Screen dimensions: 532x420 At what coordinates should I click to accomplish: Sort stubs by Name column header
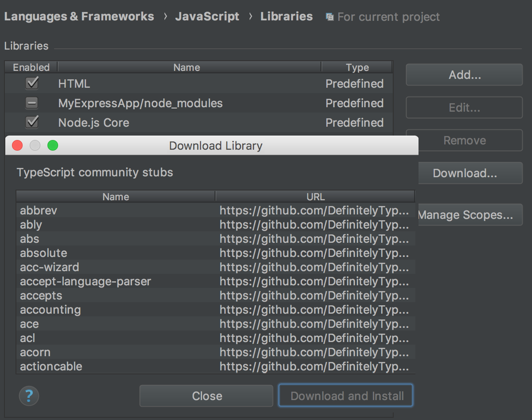(x=116, y=197)
